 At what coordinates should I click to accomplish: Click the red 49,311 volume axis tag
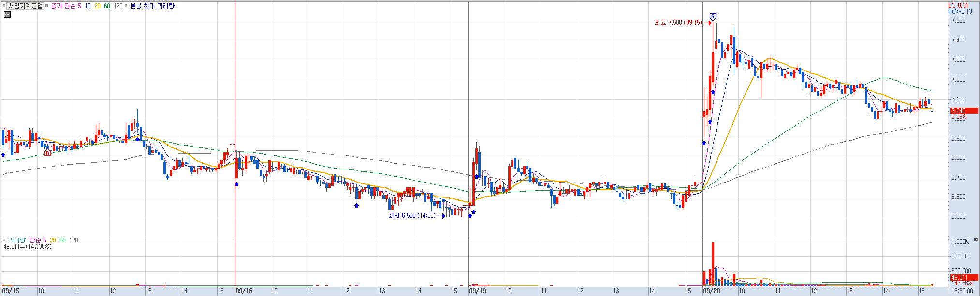click(964, 278)
